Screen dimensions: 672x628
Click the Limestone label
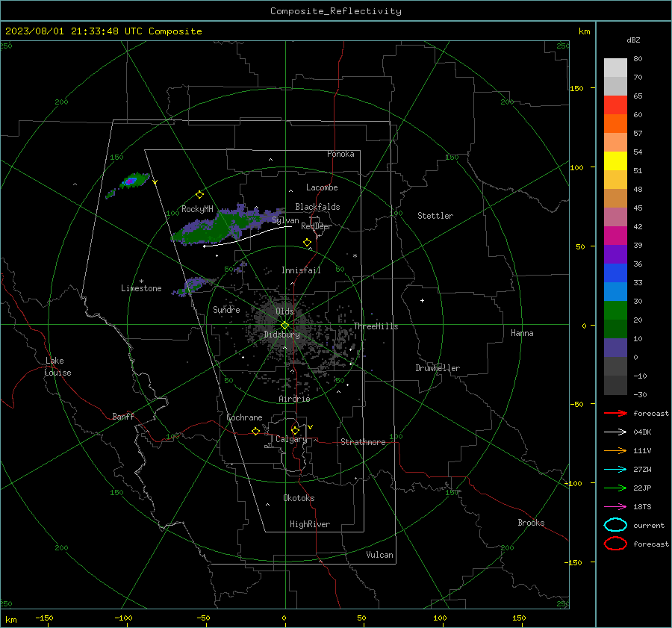(141, 288)
